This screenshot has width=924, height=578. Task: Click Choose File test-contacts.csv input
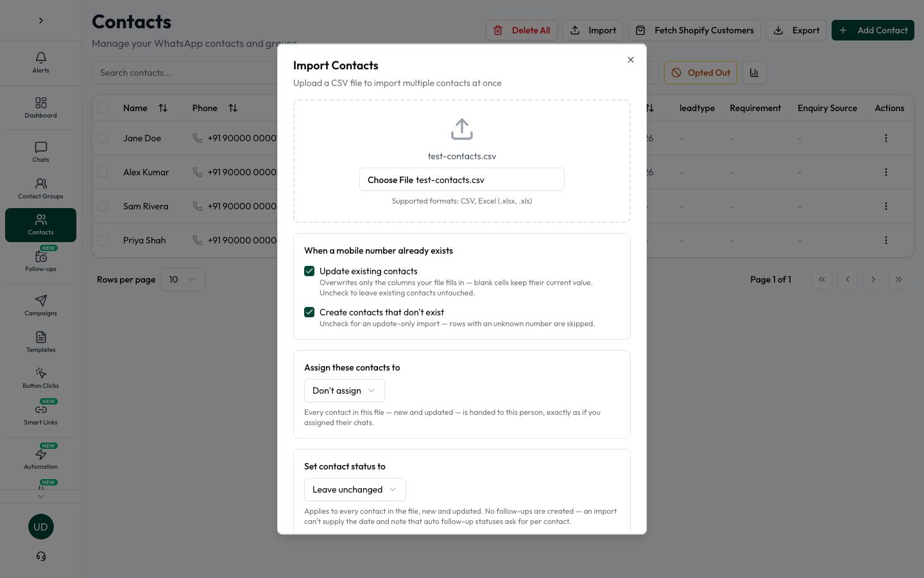pos(462,179)
